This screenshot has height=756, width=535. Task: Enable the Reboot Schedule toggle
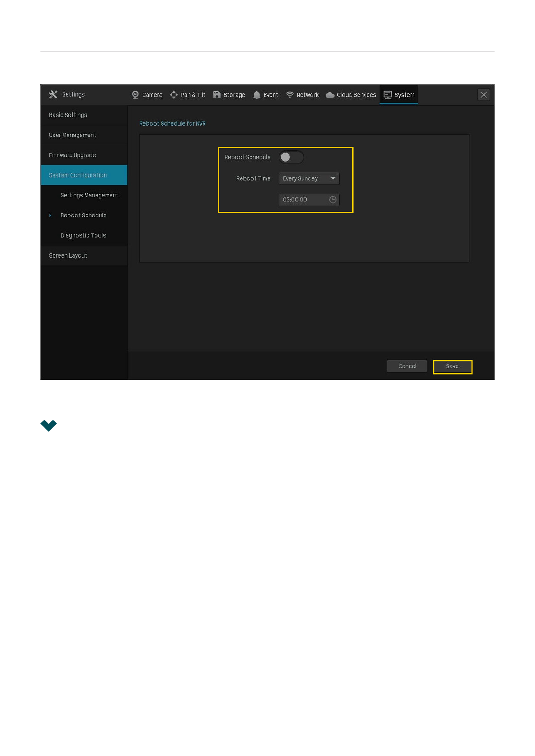[x=291, y=157]
